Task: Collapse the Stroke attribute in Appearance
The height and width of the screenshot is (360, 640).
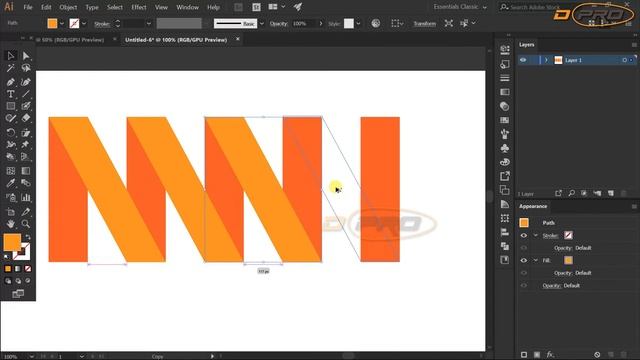Action: [536, 236]
